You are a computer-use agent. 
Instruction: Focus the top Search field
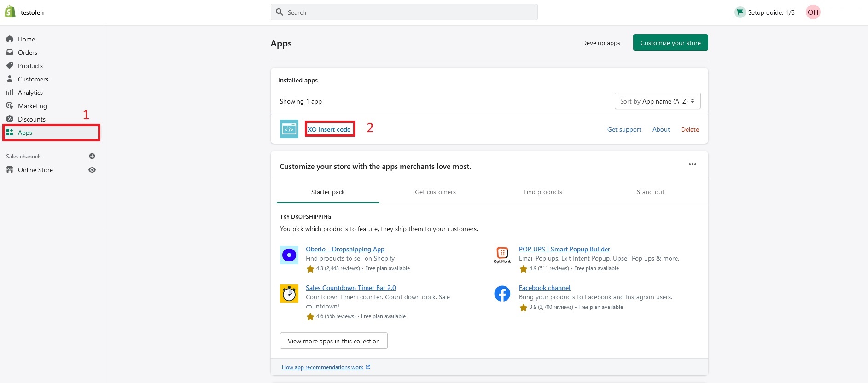point(404,12)
